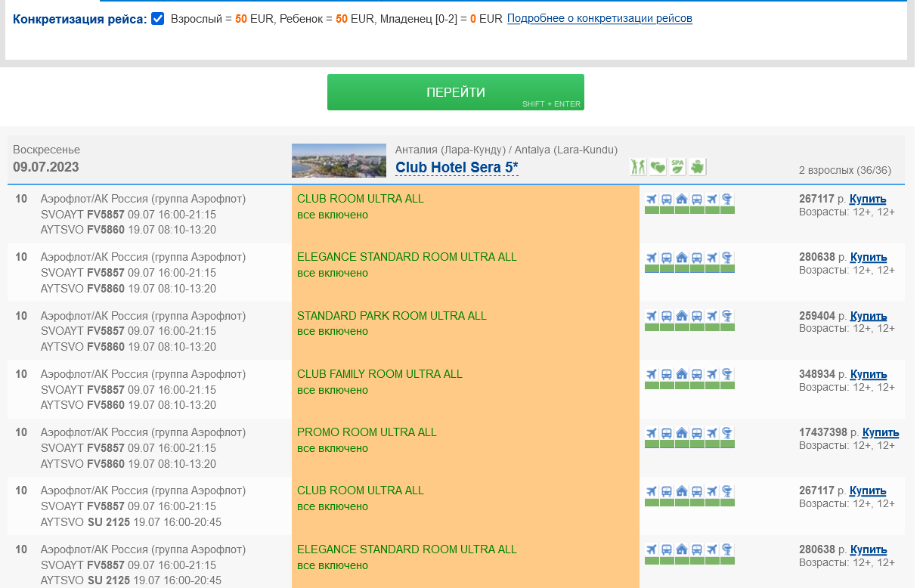Click the piggy bank icon in hotel header
The height and width of the screenshot is (588, 923).
[697, 166]
